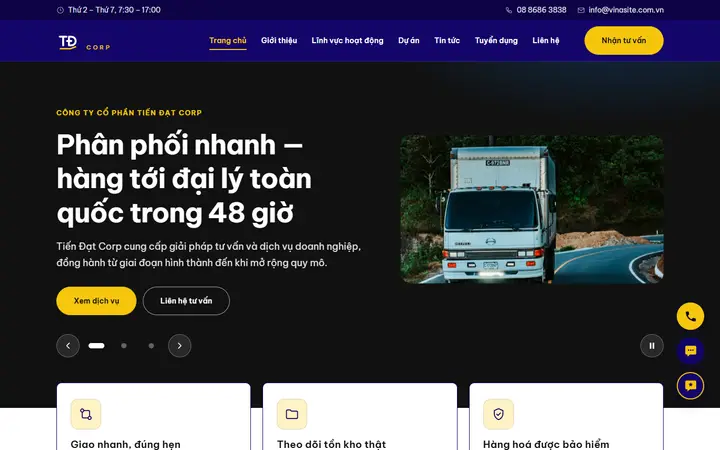The width and height of the screenshot is (720, 450).
Task: Click the clock icon beside business hours
Action: 60,10
